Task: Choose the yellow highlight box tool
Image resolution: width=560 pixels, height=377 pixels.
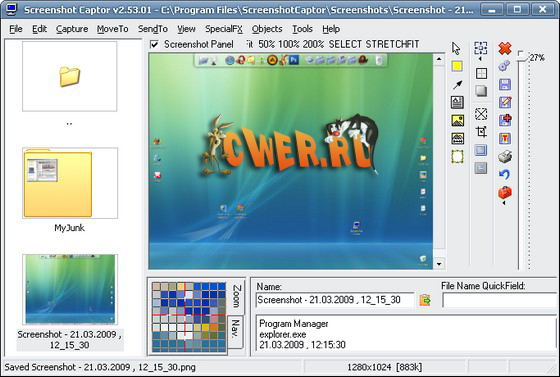Action: click(x=457, y=66)
